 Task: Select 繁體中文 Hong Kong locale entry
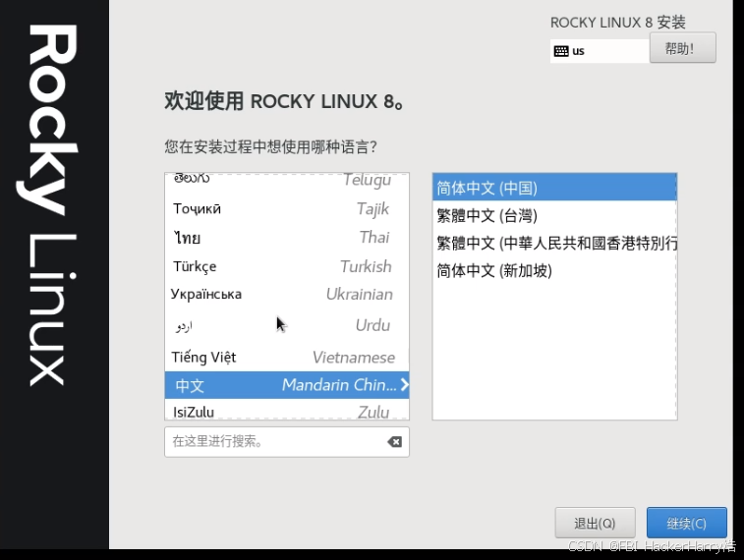[x=554, y=244]
